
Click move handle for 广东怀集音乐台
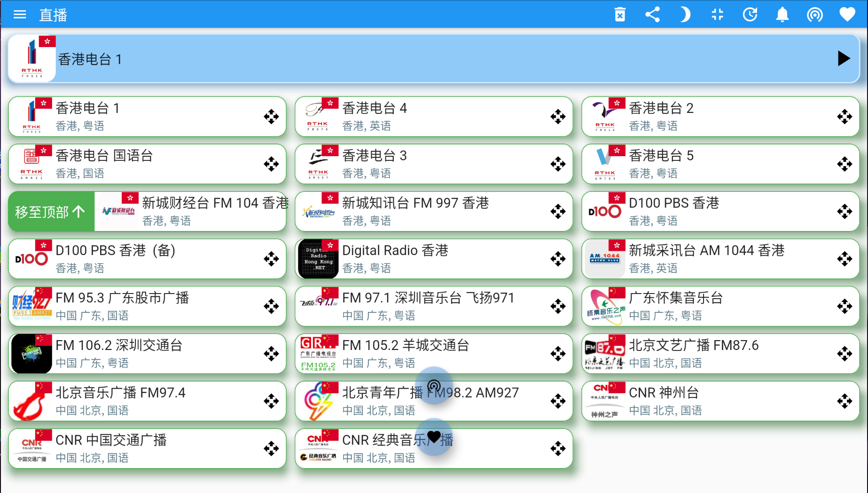click(845, 306)
